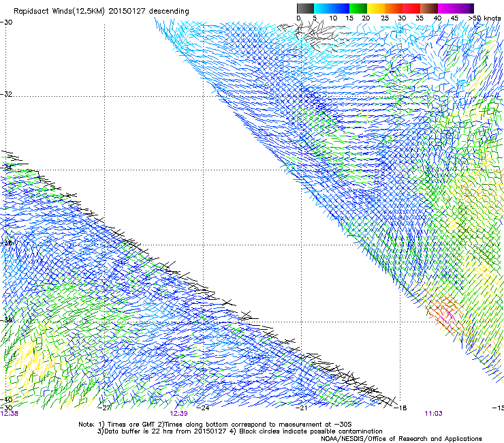The width and height of the screenshot is (504, 443).
Task: Click the '45' legend scale label
Action: 454,18
